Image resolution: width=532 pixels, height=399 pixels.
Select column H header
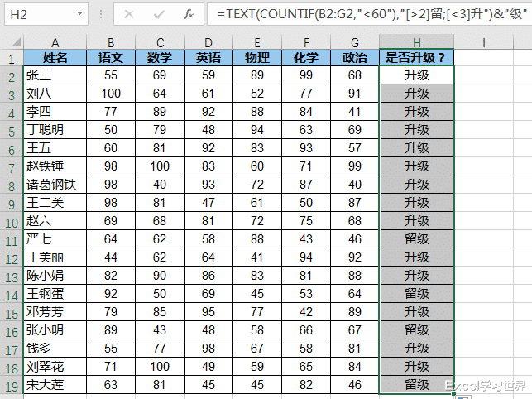[x=417, y=42]
